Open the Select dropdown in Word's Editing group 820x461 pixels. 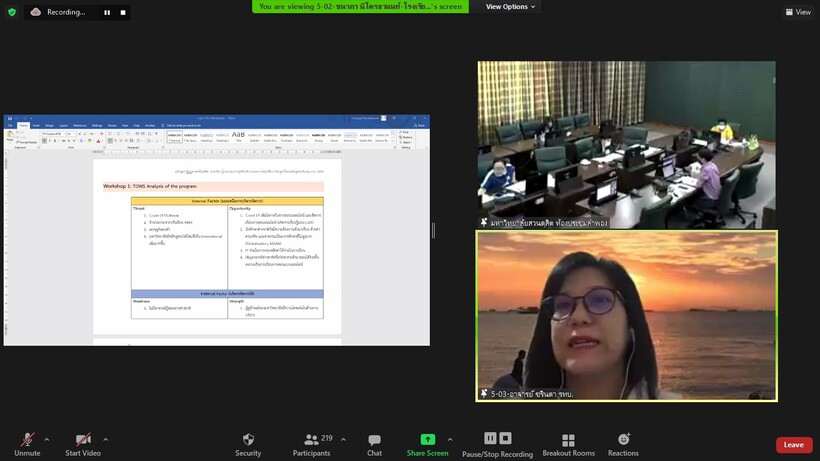click(405, 142)
